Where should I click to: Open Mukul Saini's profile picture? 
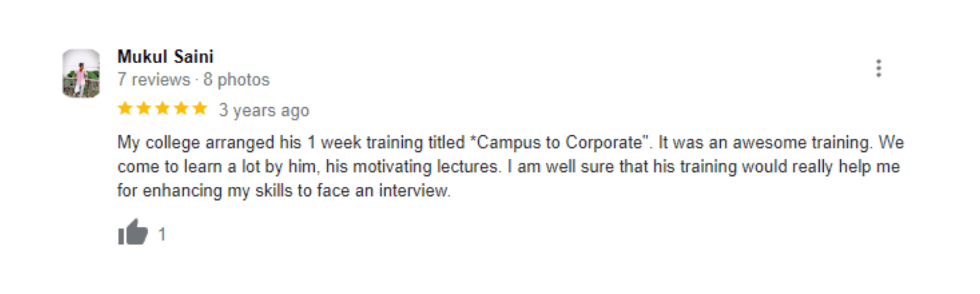[81, 73]
